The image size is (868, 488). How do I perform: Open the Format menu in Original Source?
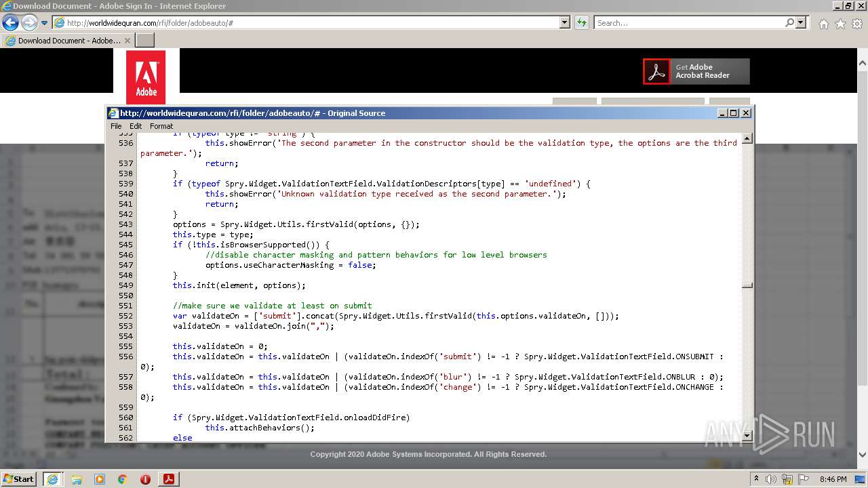161,126
